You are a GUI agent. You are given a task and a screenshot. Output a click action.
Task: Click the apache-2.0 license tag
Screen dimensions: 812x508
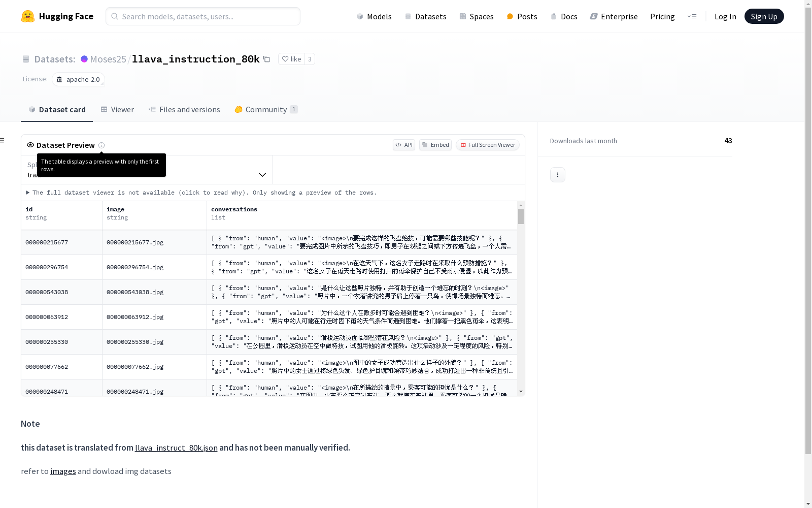79,79
